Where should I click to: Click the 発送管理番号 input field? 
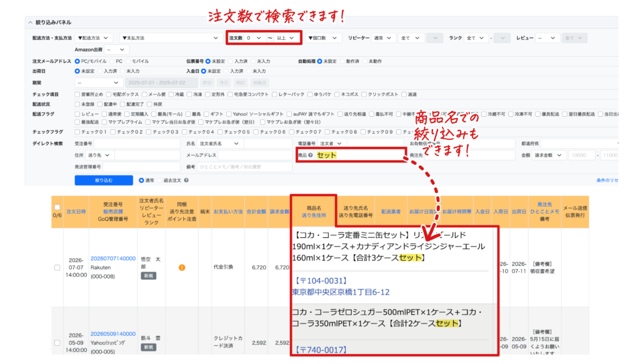pos(142,167)
